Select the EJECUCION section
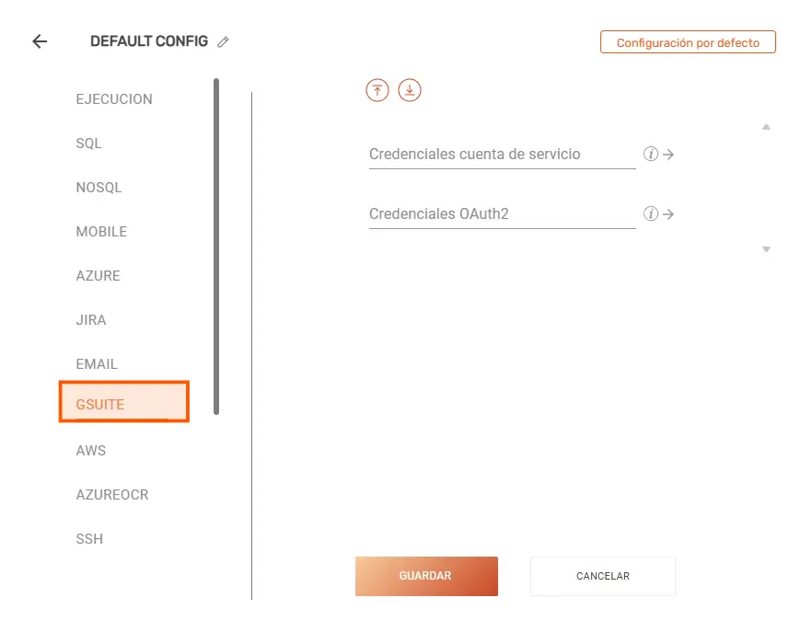The width and height of the screenshot is (812, 644). (x=114, y=98)
